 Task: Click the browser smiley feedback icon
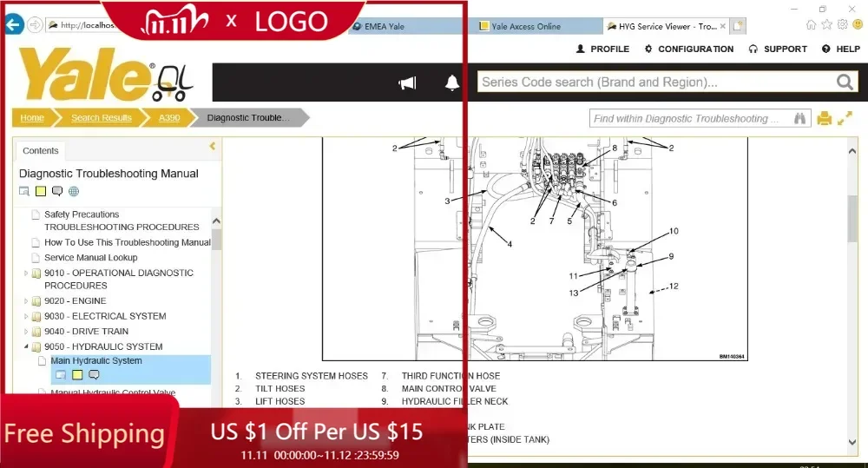coord(858,24)
